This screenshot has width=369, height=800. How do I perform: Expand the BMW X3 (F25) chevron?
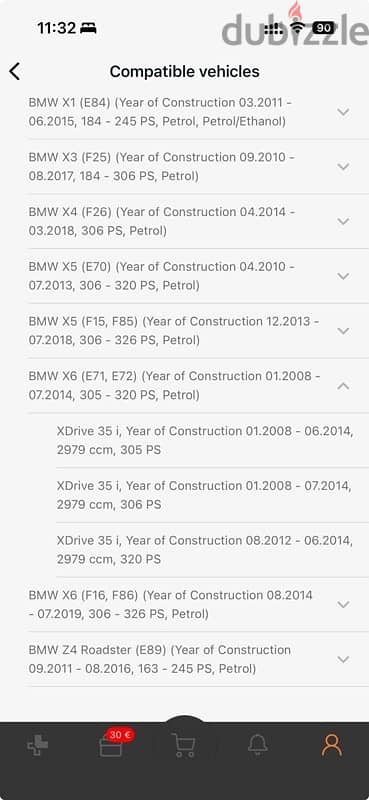tap(343, 166)
